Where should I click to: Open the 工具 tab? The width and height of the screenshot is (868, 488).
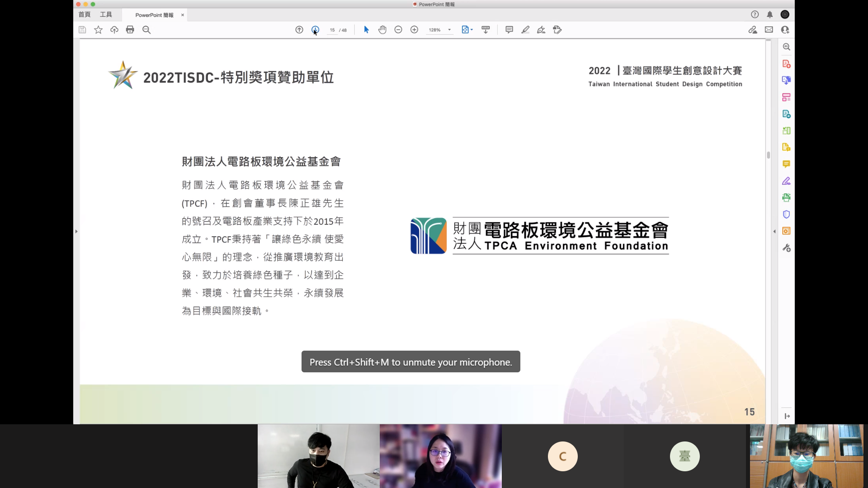click(106, 14)
